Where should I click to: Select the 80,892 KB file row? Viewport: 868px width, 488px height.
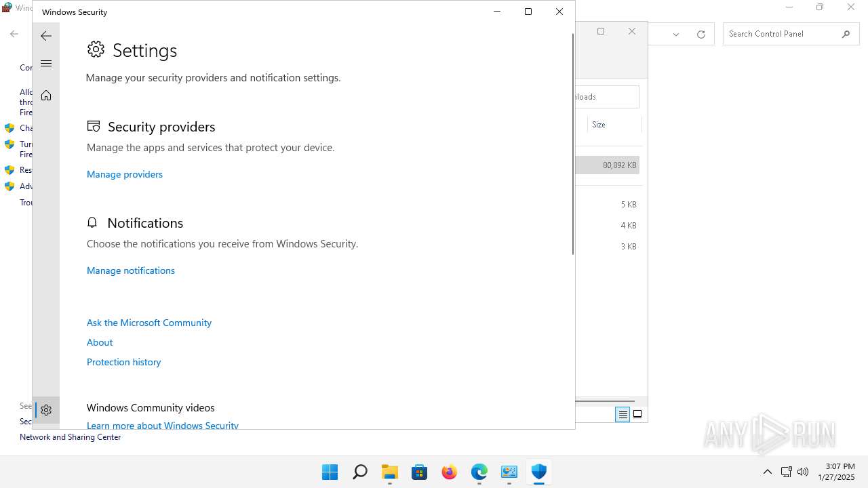click(x=608, y=165)
